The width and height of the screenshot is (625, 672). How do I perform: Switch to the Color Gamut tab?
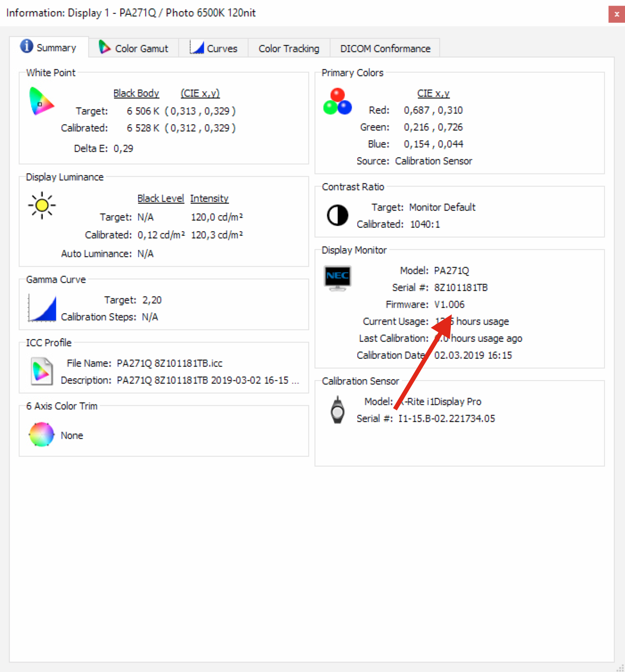pos(134,48)
